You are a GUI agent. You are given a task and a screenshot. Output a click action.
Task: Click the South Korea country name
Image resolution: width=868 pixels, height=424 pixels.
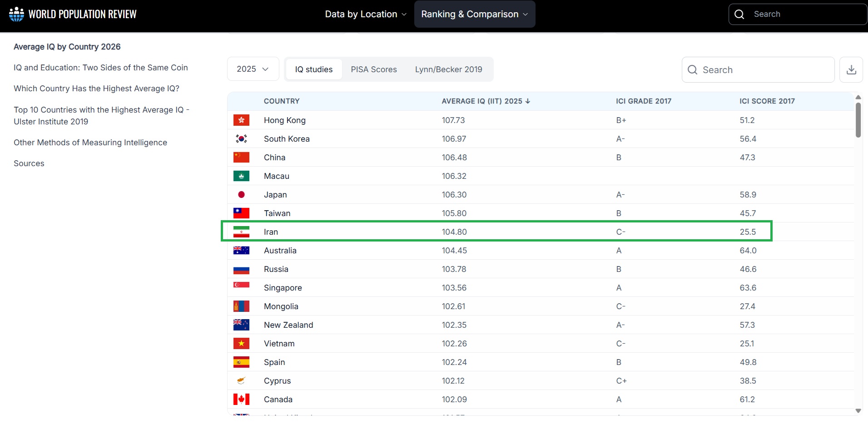pos(287,139)
